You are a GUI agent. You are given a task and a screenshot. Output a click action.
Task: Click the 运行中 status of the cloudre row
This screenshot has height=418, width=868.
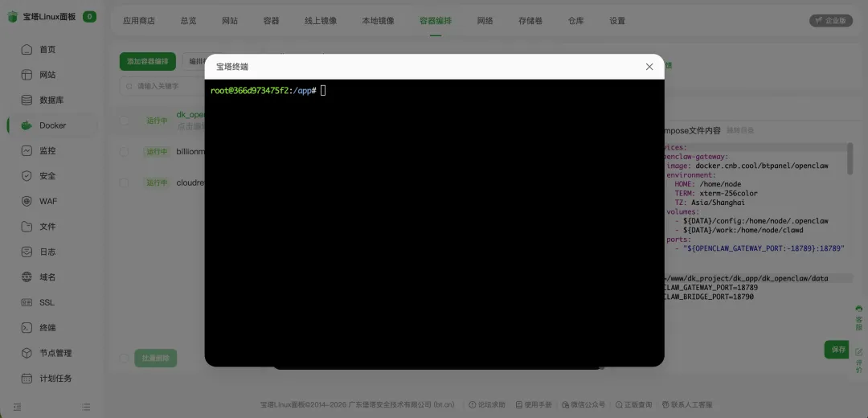[x=156, y=182]
